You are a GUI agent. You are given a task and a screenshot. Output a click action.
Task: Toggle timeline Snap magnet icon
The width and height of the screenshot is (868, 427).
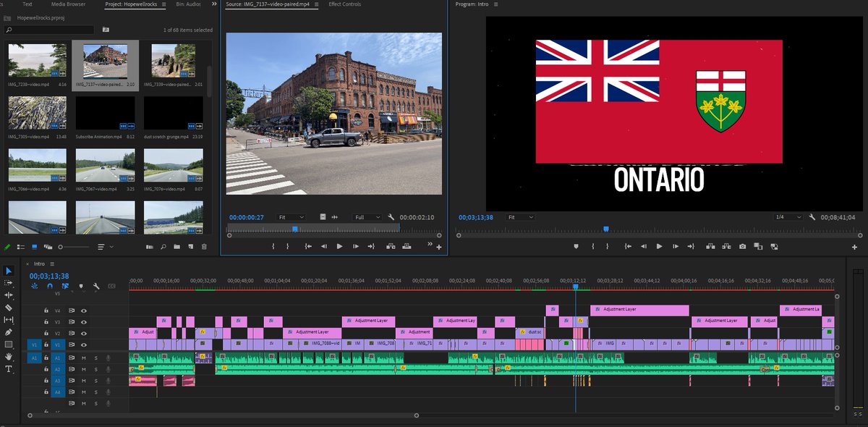point(49,287)
